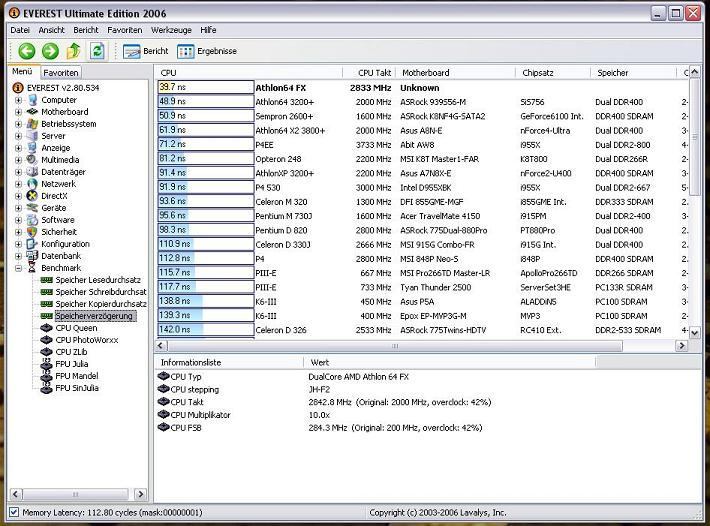Click the results list horizontal scrollbar thumb
Screen dimensions: 710x526
coord(395,346)
